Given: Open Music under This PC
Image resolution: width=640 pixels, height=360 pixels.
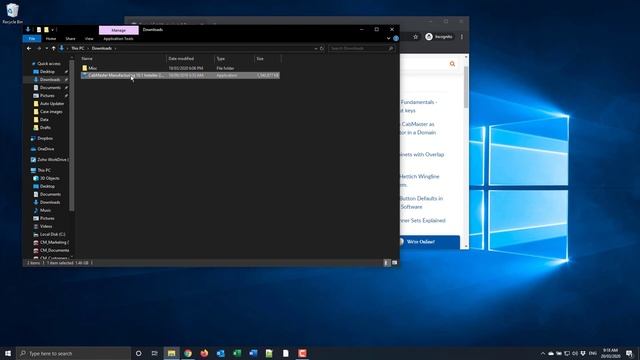Looking at the screenshot, I should pos(45,210).
